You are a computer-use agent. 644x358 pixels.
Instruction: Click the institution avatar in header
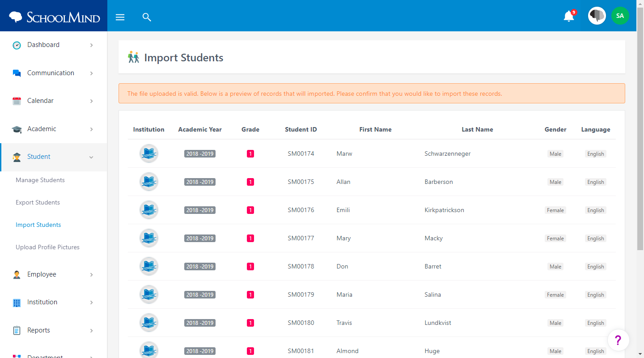coord(597,16)
